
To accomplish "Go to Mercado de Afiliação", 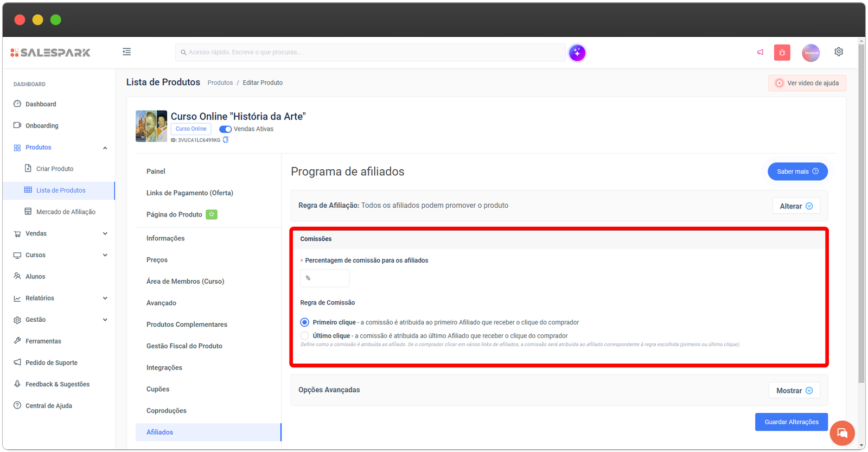I will click(66, 212).
